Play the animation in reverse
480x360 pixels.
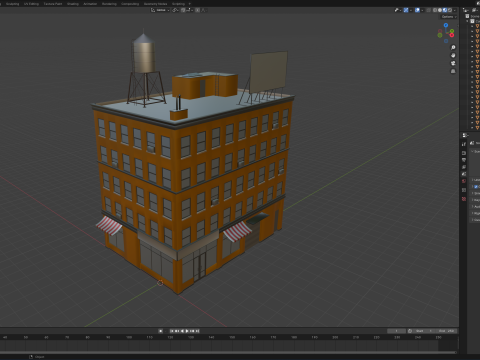coord(182,331)
